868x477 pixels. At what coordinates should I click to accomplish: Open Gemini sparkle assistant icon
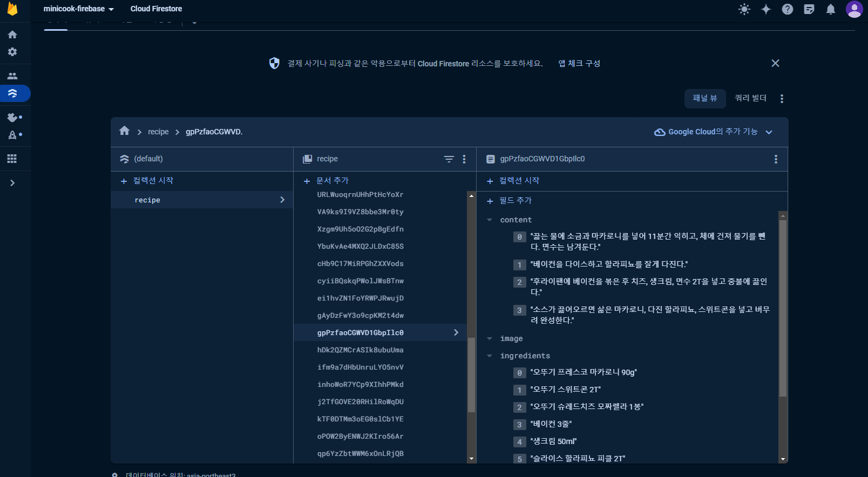(766, 9)
